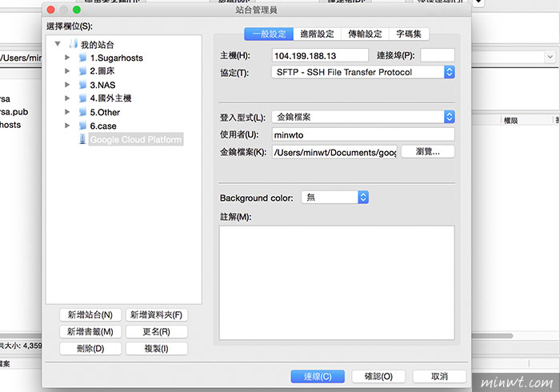560x392 pixels.
Task: Click the 使用者 username field
Action: coord(363,134)
